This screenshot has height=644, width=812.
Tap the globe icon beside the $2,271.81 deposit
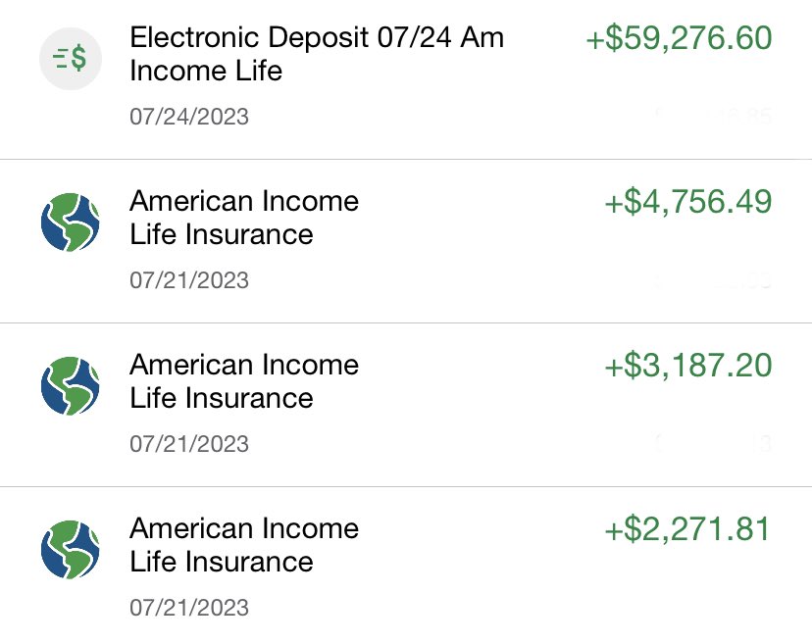pyautogui.click(x=71, y=549)
